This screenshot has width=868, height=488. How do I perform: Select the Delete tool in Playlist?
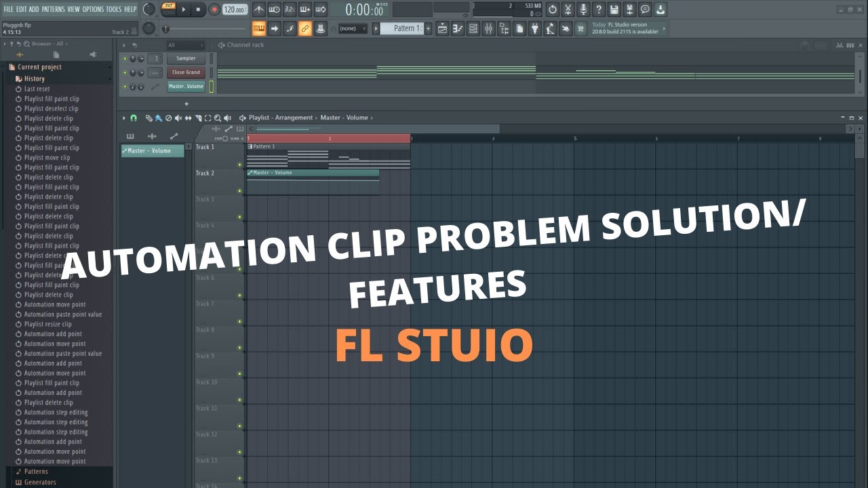tap(169, 118)
